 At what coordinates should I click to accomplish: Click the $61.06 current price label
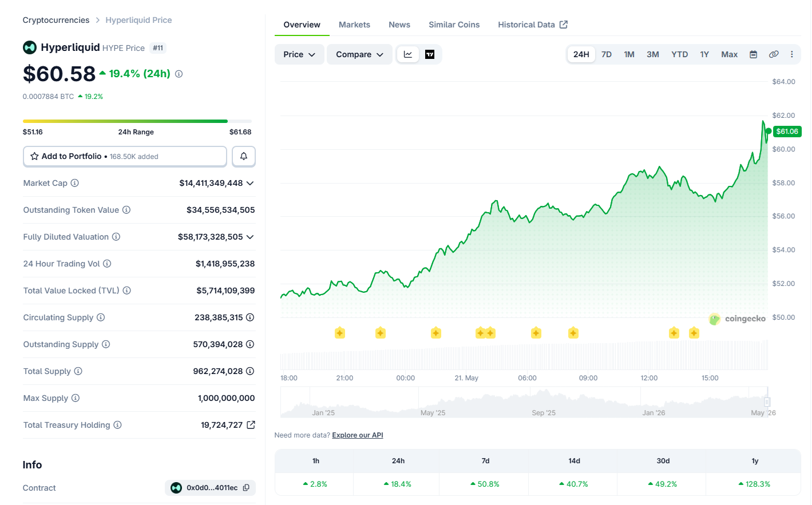pos(787,132)
